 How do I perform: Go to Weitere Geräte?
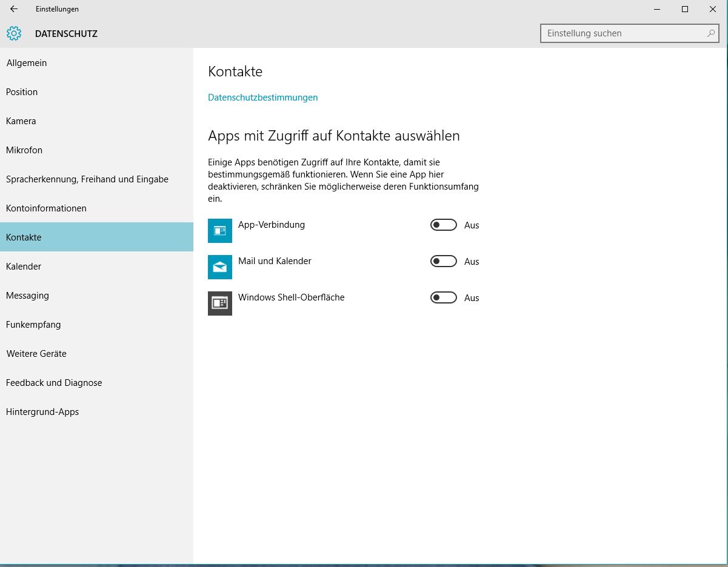pyautogui.click(x=96, y=354)
